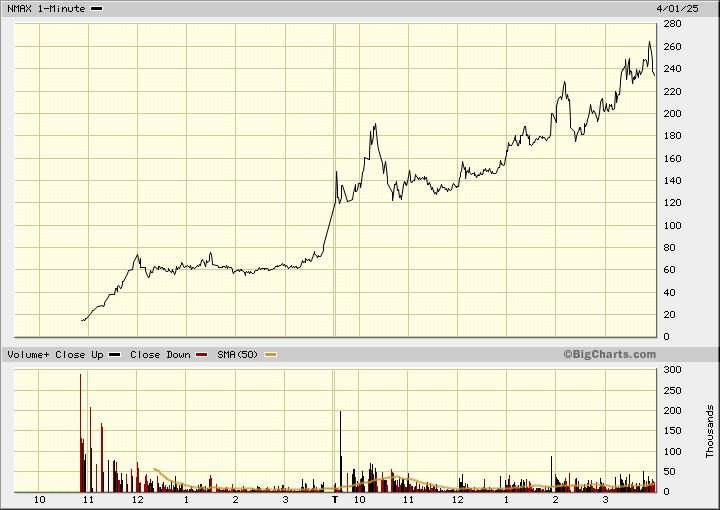Select the 140 price axis label
Screen dimensions: 720x510
click(x=671, y=181)
